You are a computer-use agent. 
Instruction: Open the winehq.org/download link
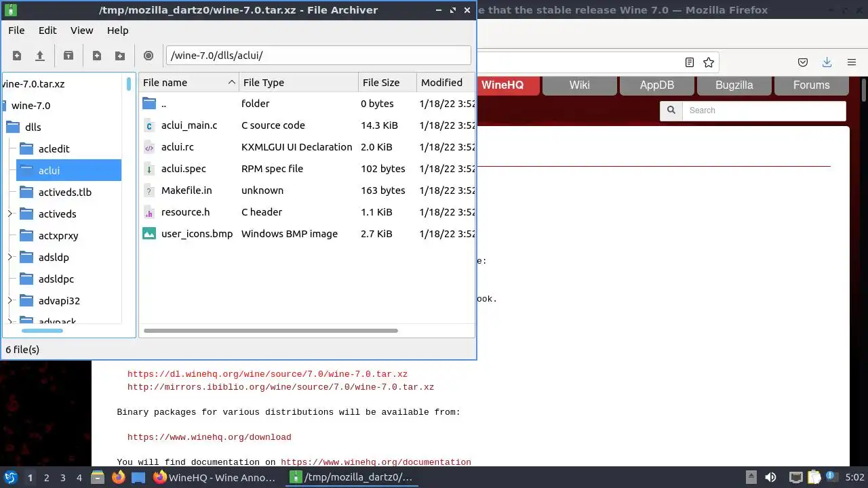[210, 437]
